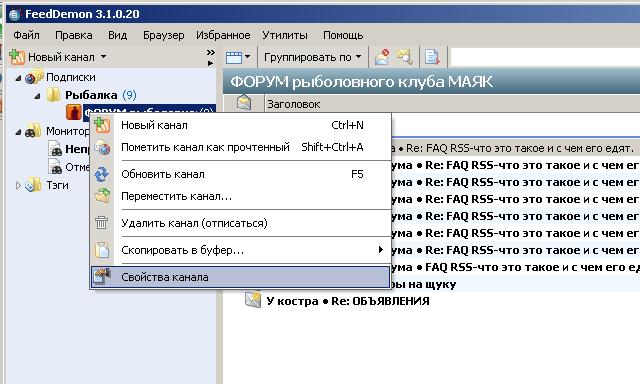Screen dimensions: 640x384
Task: Click the Подписки root icon
Action: [x=33, y=77]
